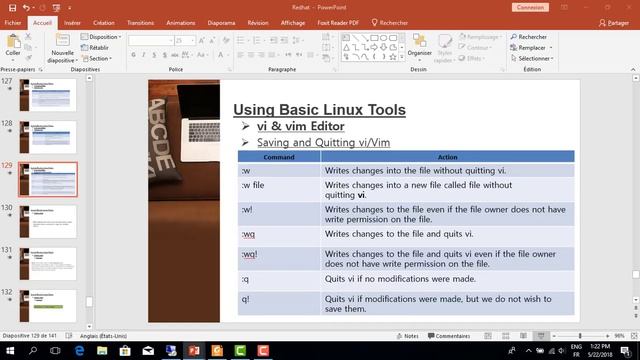The image size is (640, 360).
Task: Click the slide title Using Basic Linux Tools
Action: click(x=320, y=110)
